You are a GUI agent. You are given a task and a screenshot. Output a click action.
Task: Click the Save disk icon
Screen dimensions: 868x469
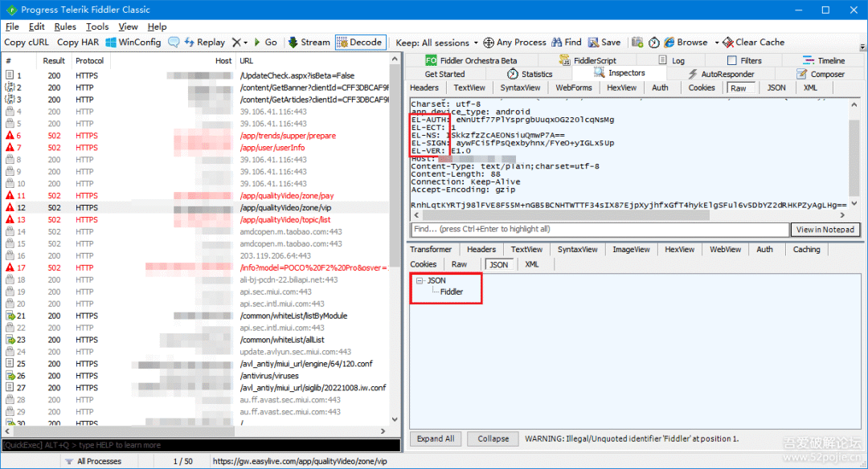tap(593, 42)
